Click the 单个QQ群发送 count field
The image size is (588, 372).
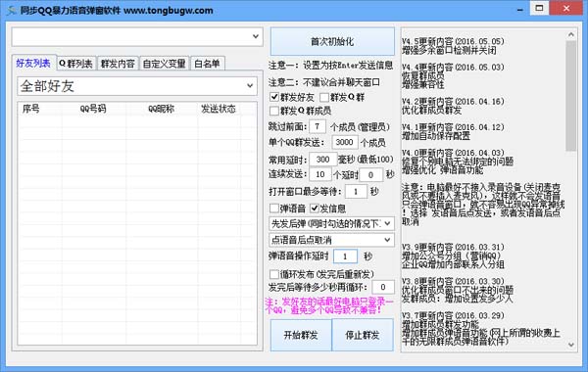click(345, 142)
